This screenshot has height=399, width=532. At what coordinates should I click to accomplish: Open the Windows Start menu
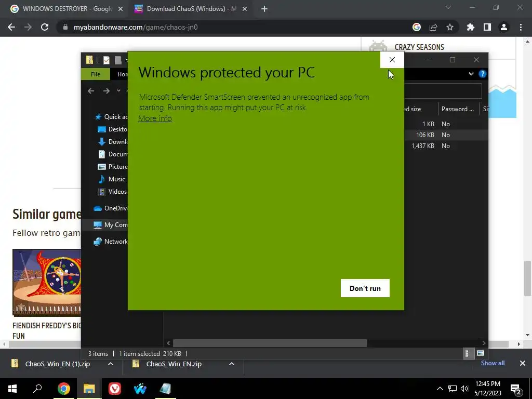[x=12, y=389]
